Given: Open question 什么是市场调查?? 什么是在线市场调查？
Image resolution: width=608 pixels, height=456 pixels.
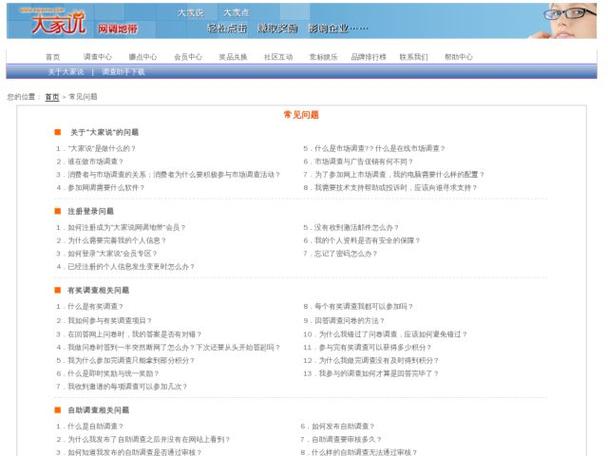Looking at the screenshot, I should 380,149.
